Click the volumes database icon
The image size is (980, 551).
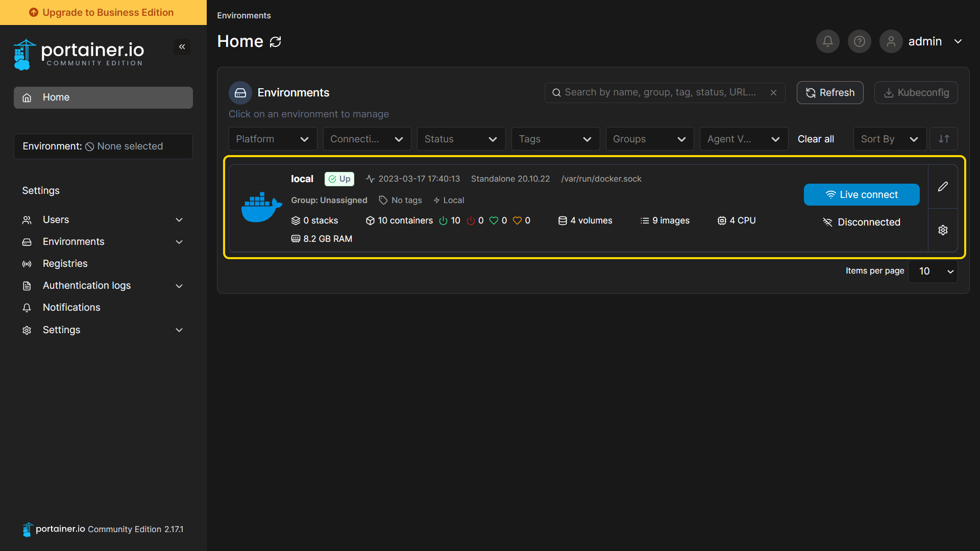coord(562,221)
